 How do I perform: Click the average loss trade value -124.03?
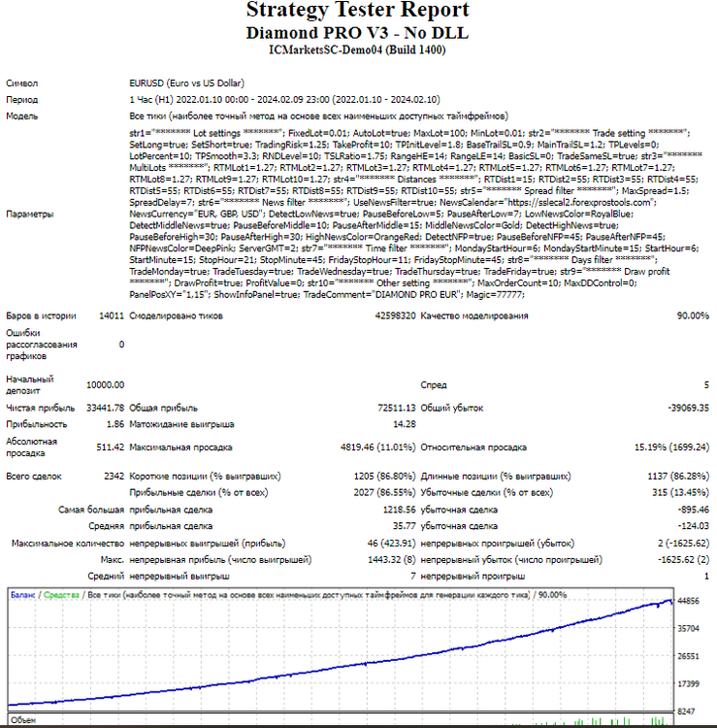click(x=694, y=525)
